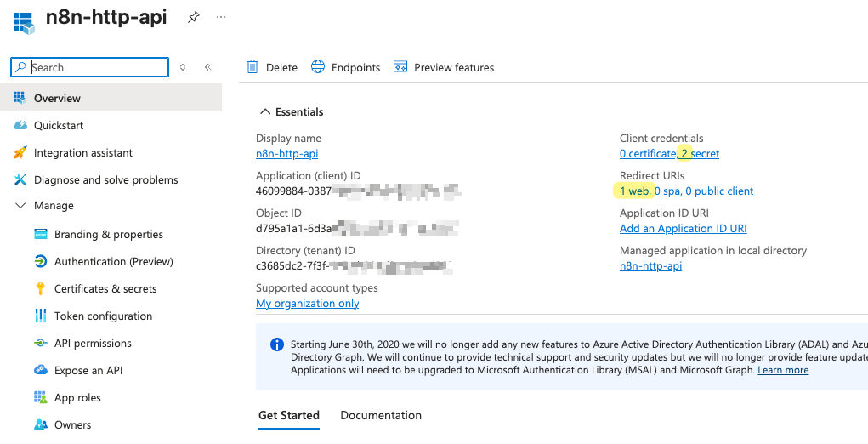Collapse the Manage section
This screenshot has width=868, height=444.
point(20,206)
